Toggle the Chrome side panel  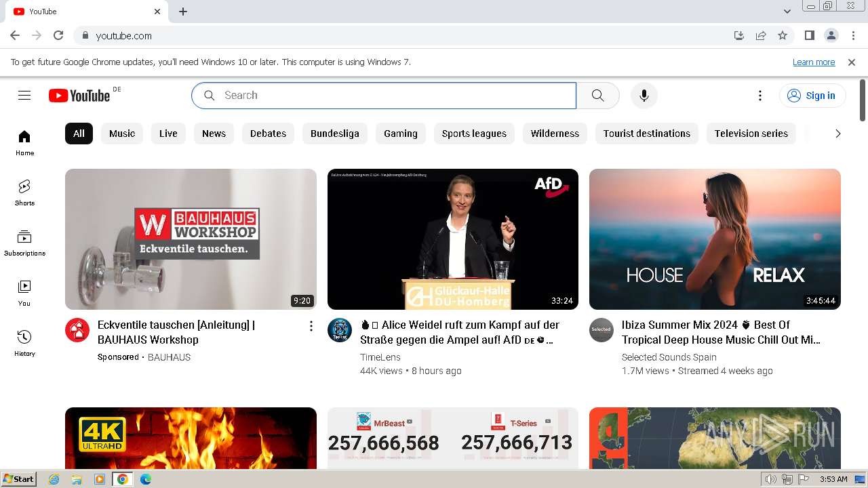(x=810, y=35)
